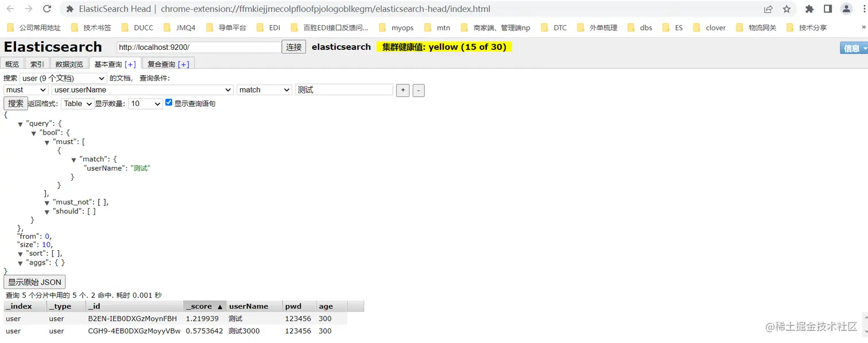Open the browser extensions puzzle icon
868x343 pixels.
point(809,9)
